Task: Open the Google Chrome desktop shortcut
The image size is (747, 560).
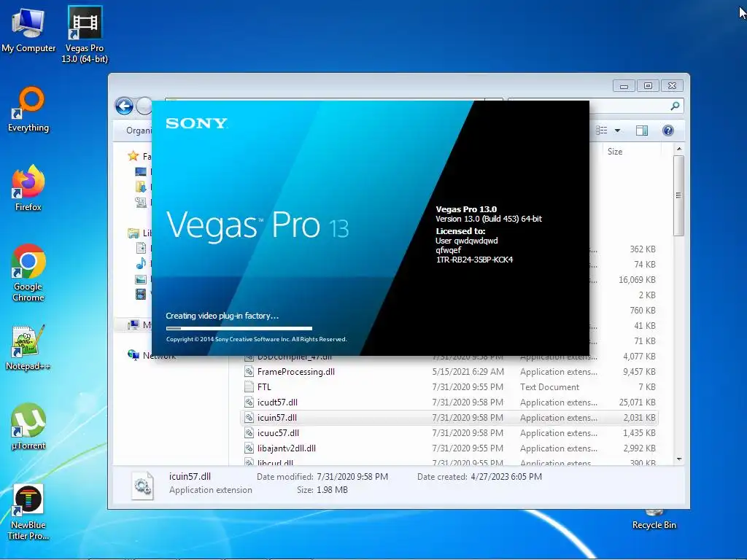Action: tap(28, 273)
